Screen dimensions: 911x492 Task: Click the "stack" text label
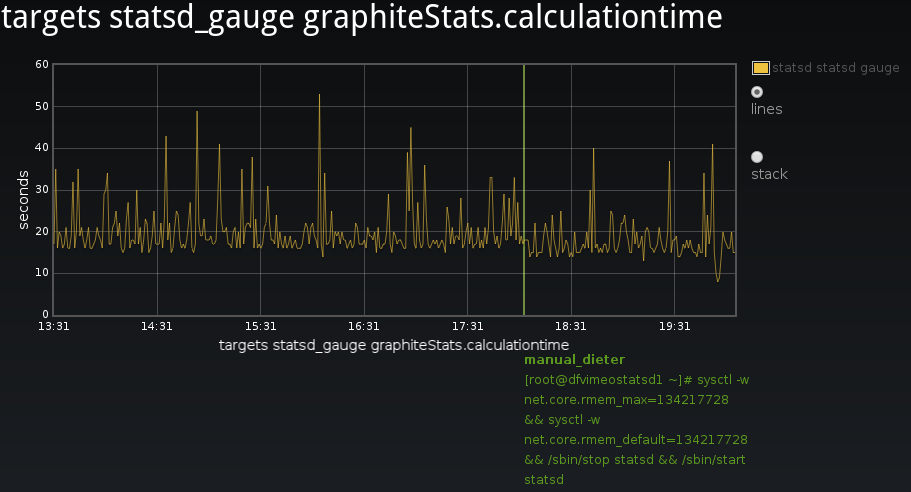769,174
